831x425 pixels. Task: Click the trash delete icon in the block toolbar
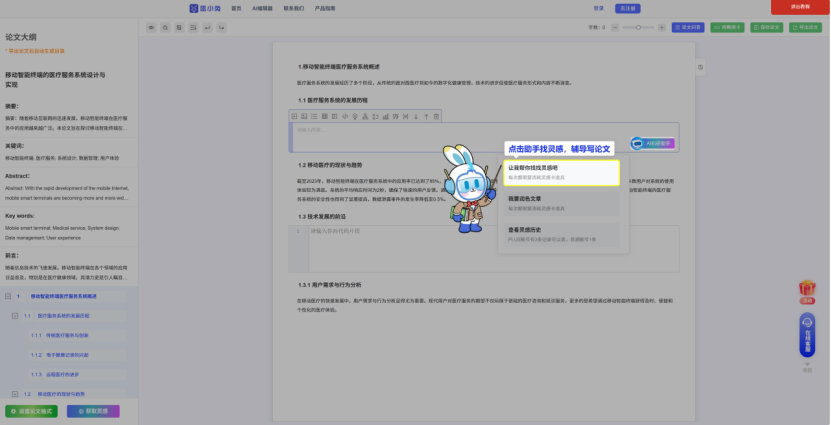pos(436,116)
